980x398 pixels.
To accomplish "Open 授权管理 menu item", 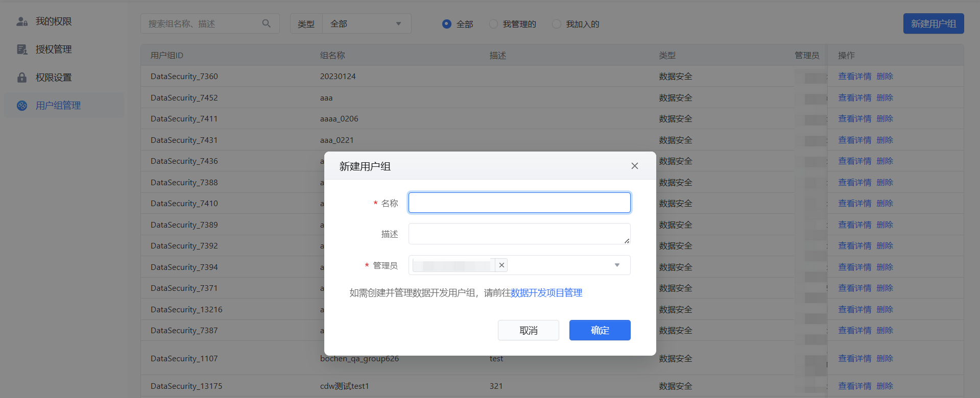I will [x=54, y=49].
